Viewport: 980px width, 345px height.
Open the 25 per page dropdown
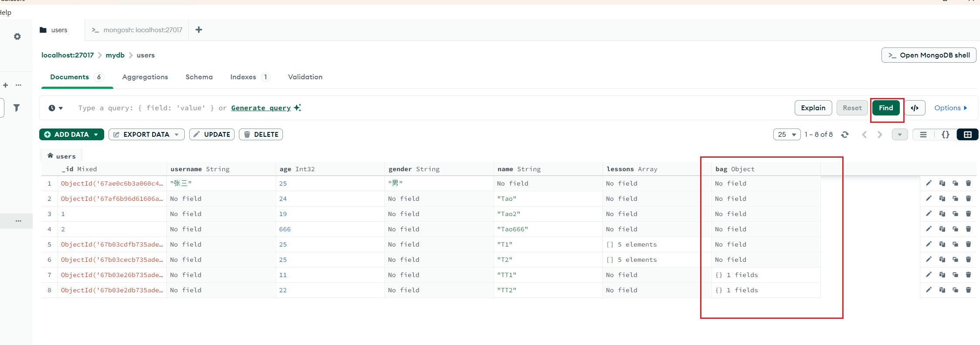click(787, 135)
